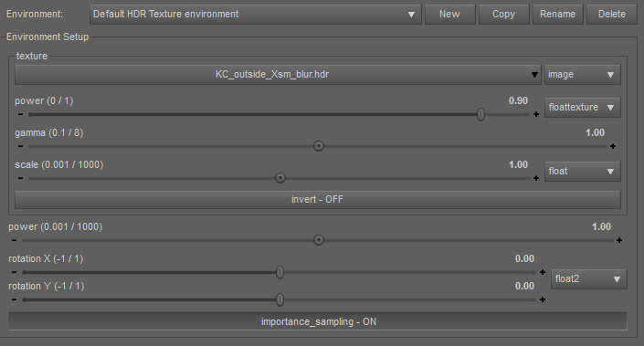Open the floattexture dropdown
Screen dimensions: 644x346
tap(583, 107)
